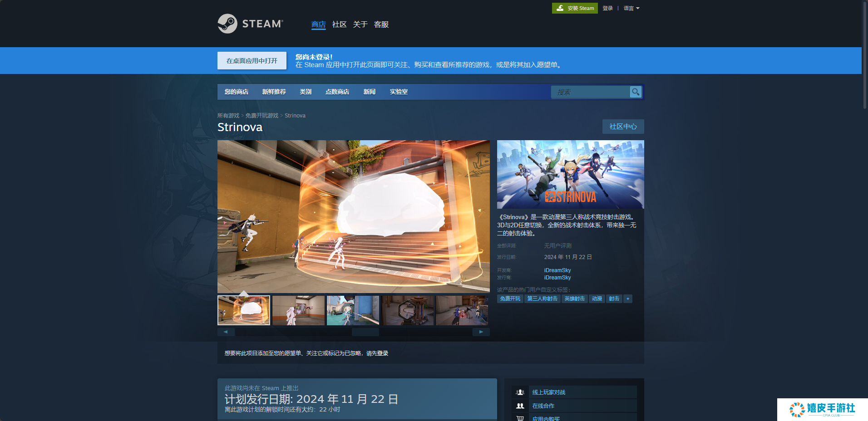Click the 免费开玩 tag
Image resolution: width=868 pixels, height=421 pixels.
[510, 299]
